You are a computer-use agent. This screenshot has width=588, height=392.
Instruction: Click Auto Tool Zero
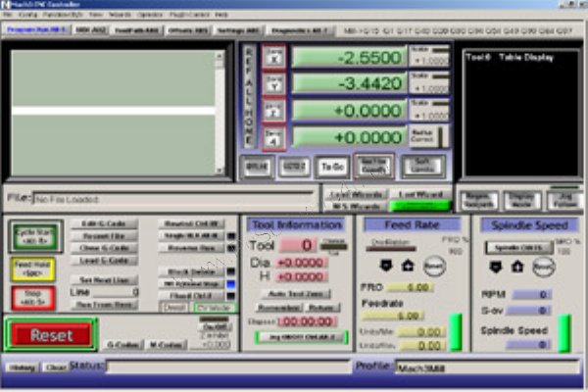pos(296,294)
